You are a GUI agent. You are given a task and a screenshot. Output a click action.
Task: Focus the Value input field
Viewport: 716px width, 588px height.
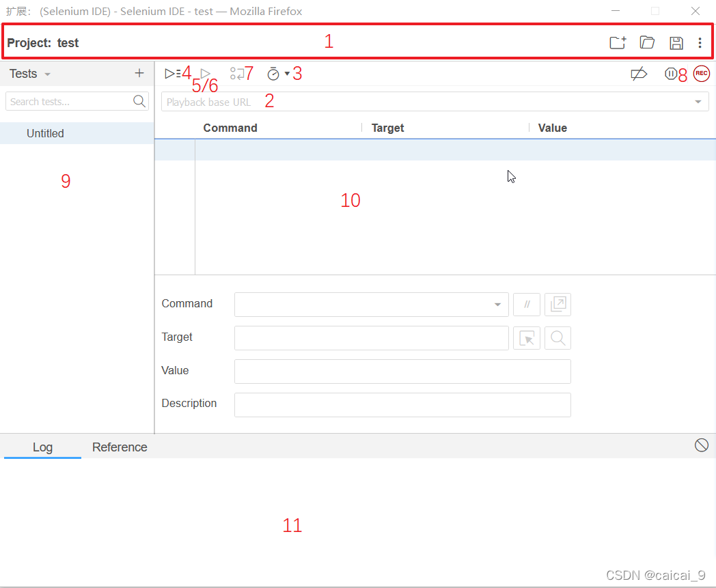[x=402, y=371]
